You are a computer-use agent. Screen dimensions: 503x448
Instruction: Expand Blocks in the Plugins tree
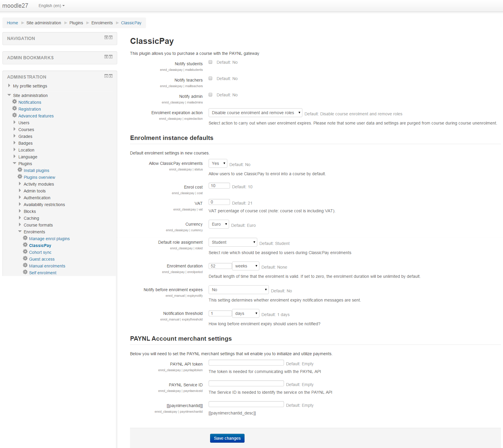pyautogui.click(x=20, y=211)
